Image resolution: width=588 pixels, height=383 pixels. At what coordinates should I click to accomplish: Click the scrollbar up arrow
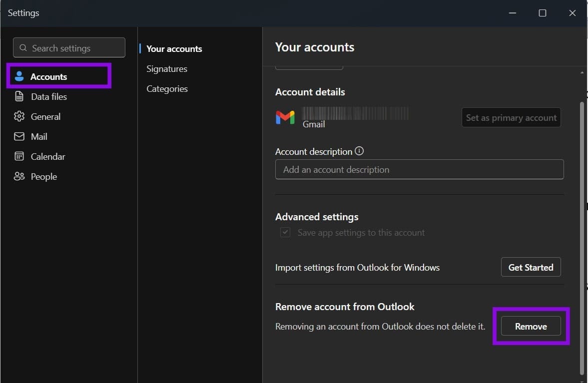click(582, 73)
